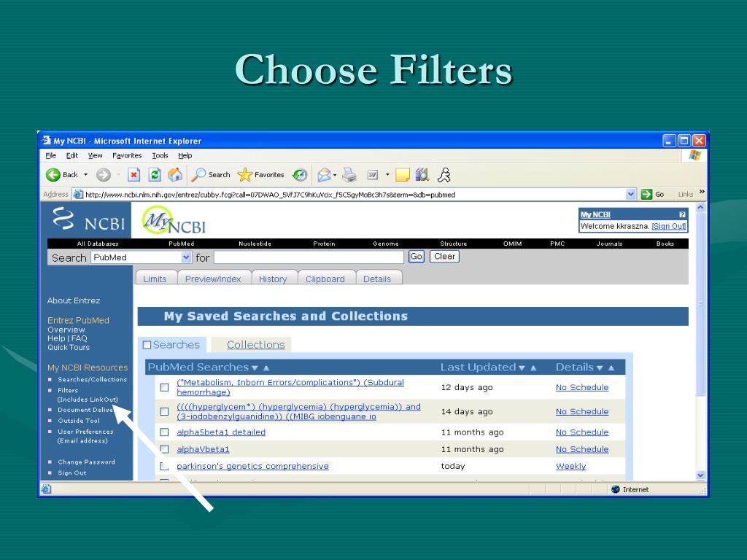Click the Go search button

tap(416, 257)
